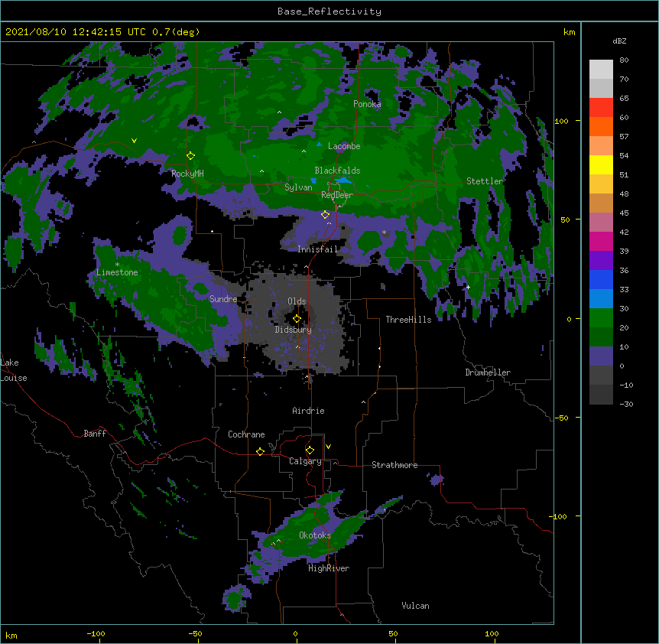Select the magenta 39–42 dBZ legend swatch
Image resolution: width=659 pixels, height=644 pixels.
coord(601,241)
